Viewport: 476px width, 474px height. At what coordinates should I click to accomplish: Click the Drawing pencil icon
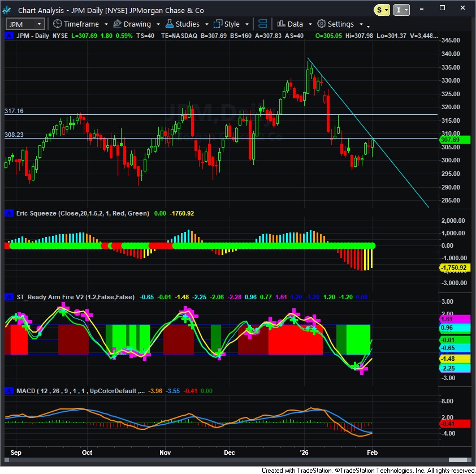(118, 24)
